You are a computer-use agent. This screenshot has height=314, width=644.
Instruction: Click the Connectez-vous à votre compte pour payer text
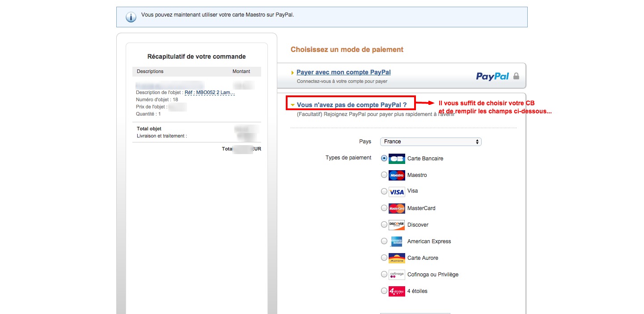342,82
